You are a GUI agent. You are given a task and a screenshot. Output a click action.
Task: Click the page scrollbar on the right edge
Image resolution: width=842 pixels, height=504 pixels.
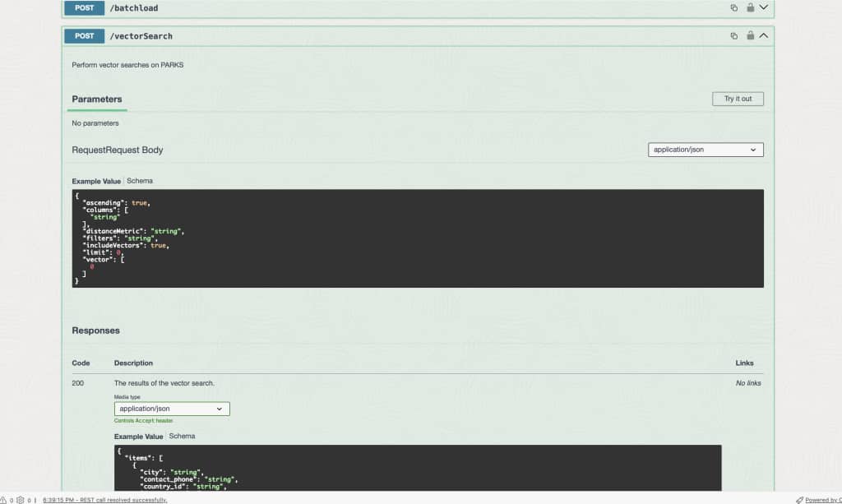pos(839,247)
